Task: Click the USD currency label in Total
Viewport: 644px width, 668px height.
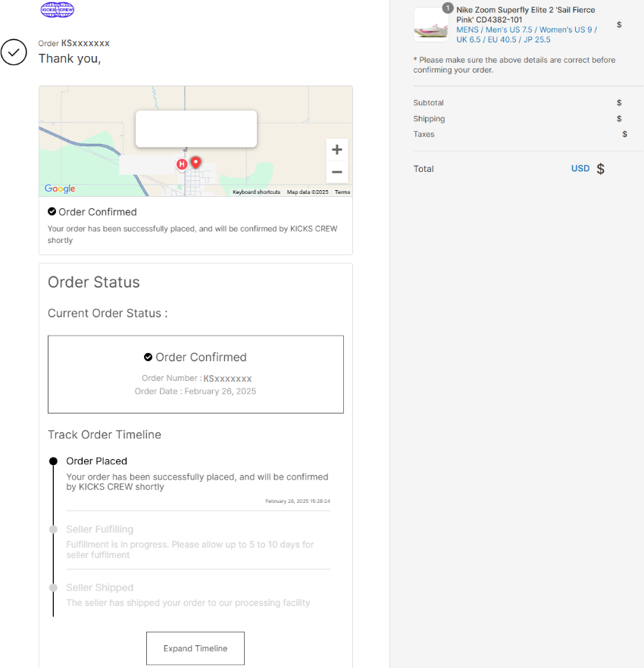Action: point(580,168)
